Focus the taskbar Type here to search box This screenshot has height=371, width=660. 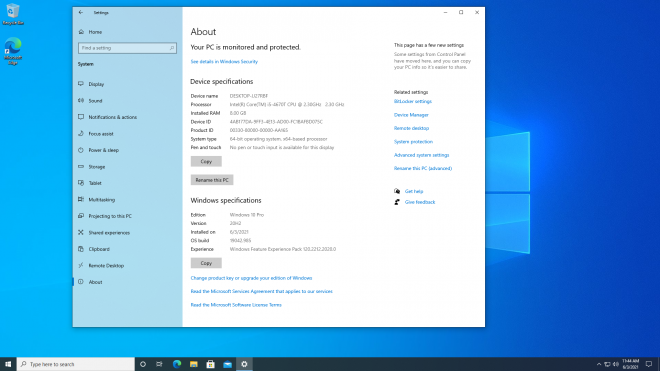76,364
